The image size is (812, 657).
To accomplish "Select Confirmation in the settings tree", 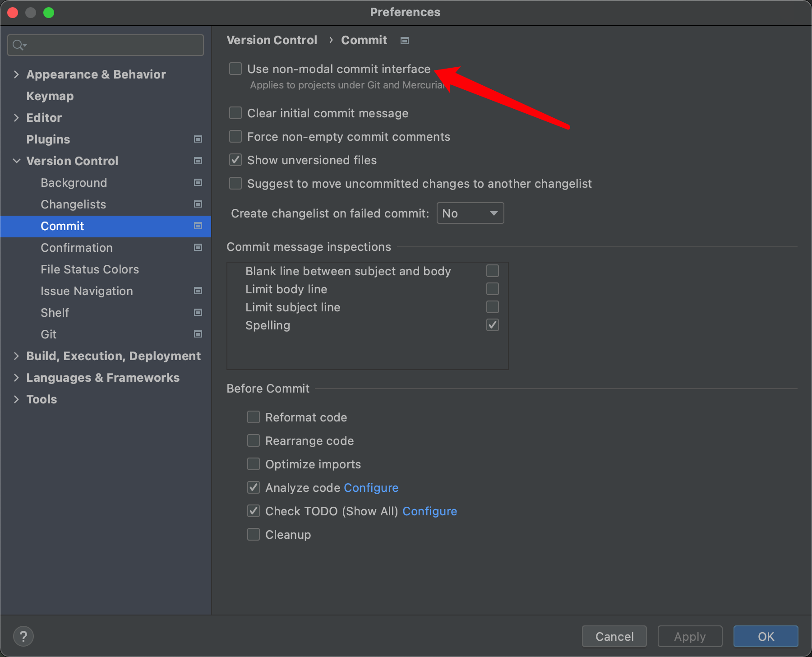I will click(x=77, y=248).
